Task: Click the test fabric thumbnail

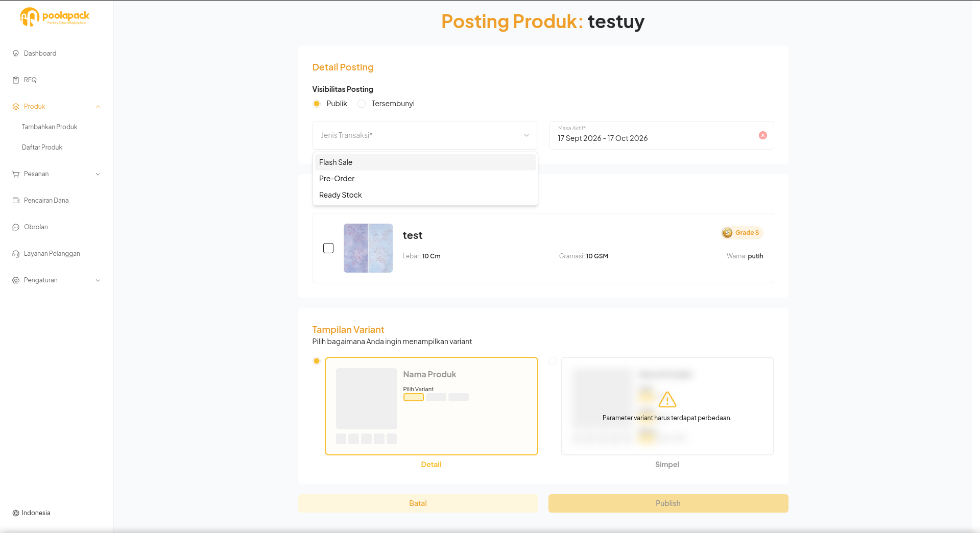Action: tap(368, 248)
